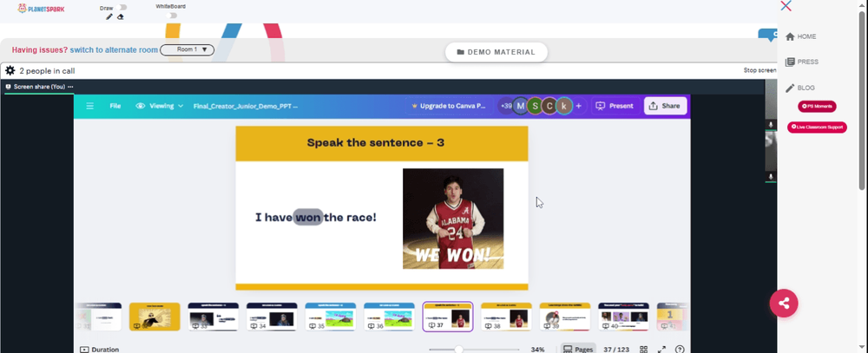Screen dimensions: 868x353
Task: Open the Duration panel
Action: 100,350
